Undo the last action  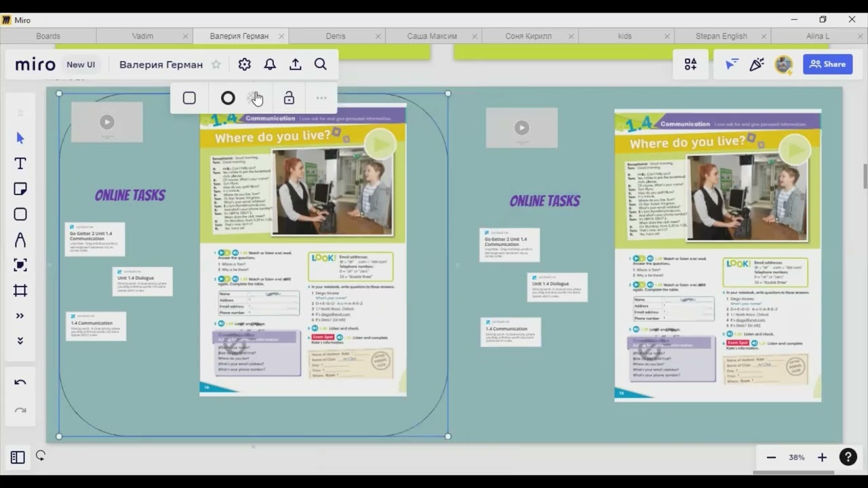coord(20,382)
